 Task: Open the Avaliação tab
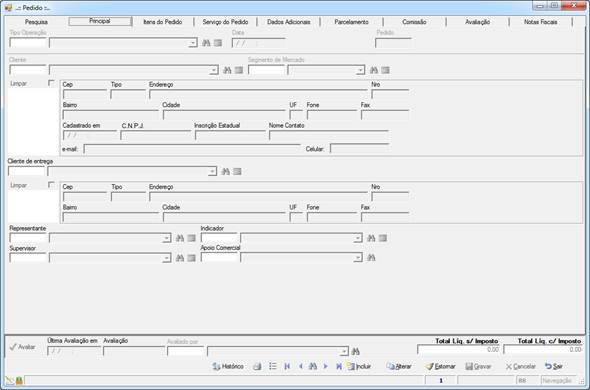pyautogui.click(x=477, y=22)
